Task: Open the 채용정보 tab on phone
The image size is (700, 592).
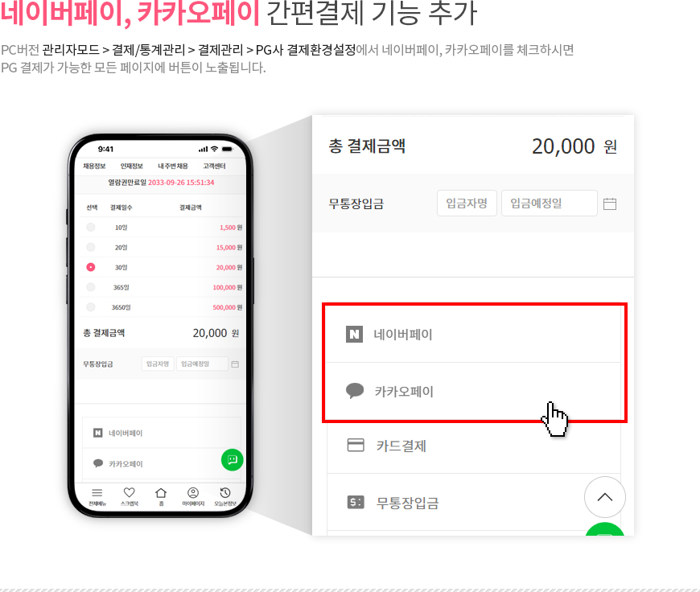Action: click(x=94, y=166)
